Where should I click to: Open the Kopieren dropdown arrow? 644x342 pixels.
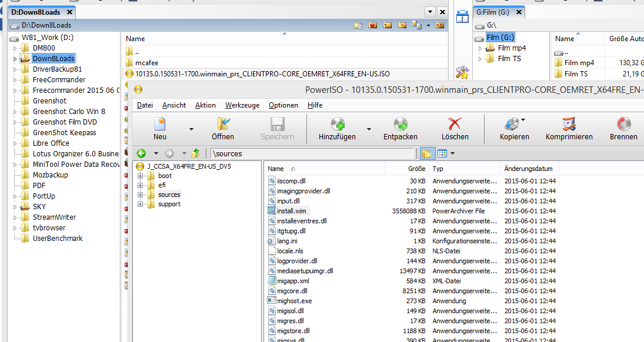[x=523, y=120]
